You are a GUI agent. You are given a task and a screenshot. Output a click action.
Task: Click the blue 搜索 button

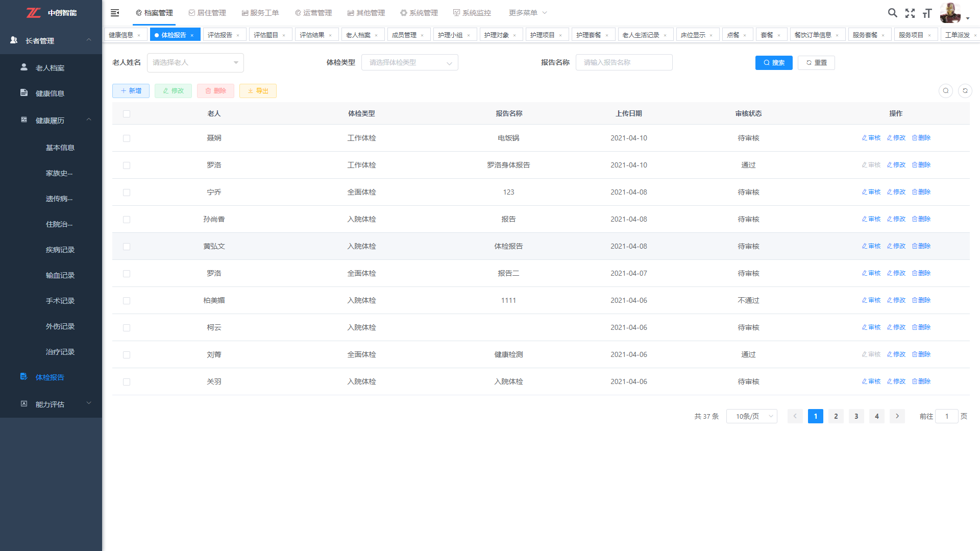tap(773, 63)
